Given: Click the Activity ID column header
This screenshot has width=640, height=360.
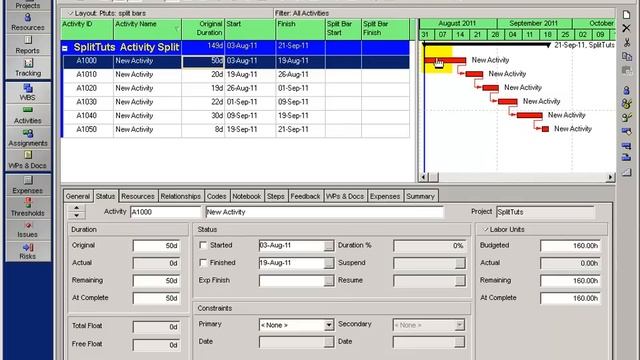Looking at the screenshot, I should coord(87,29).
